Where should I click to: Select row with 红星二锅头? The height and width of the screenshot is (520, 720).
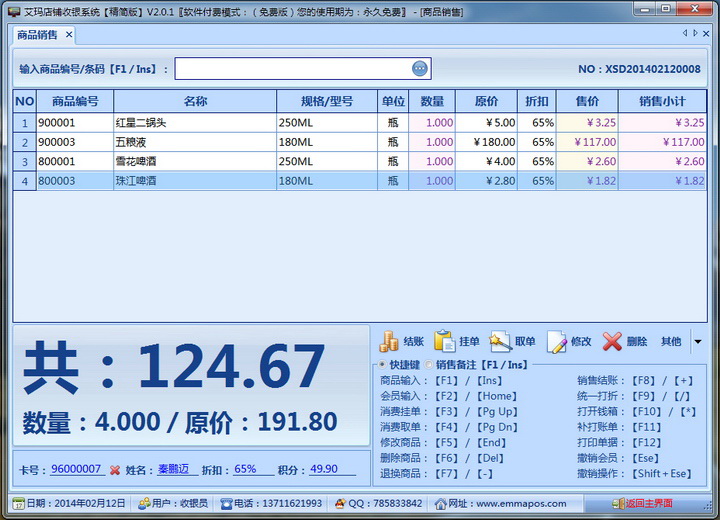(360, 123)
